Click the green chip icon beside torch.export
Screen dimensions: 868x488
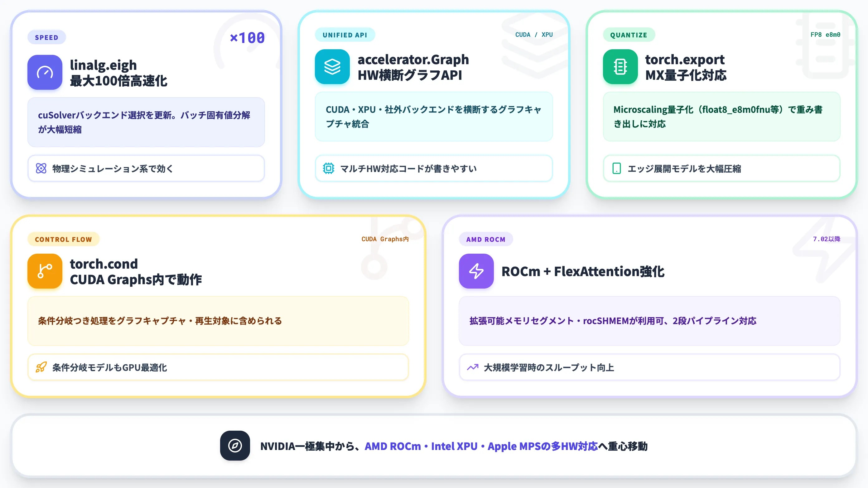tap(620, 67)
